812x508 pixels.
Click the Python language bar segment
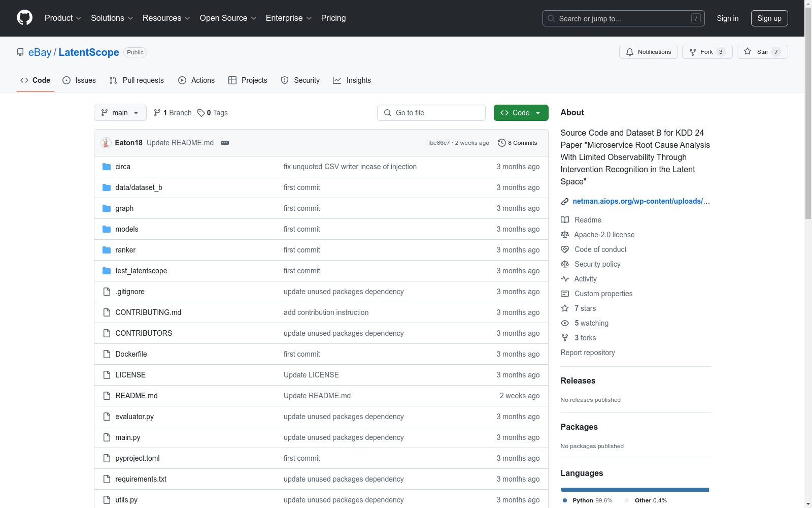[634, 490]
